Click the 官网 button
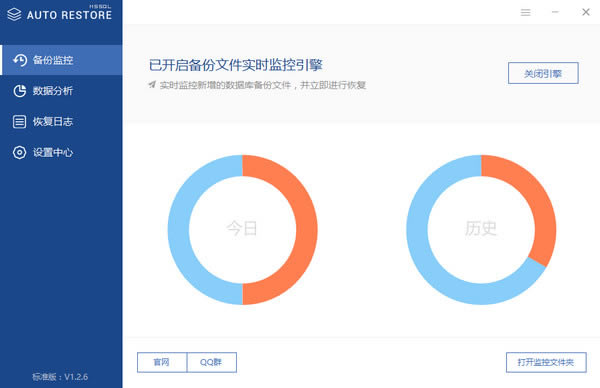Image resolution: width=600 pixels, height=388 pixels. pos(162,362)
